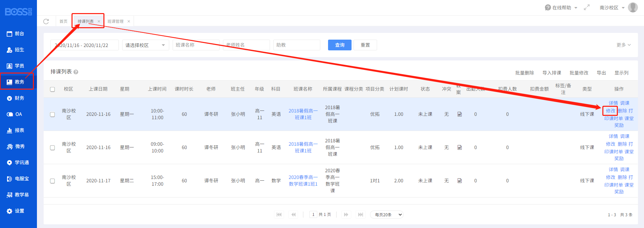Open lesson plan document icon for 15:00-17:00 row
This screenshot has width=644, height=228.
460,181
